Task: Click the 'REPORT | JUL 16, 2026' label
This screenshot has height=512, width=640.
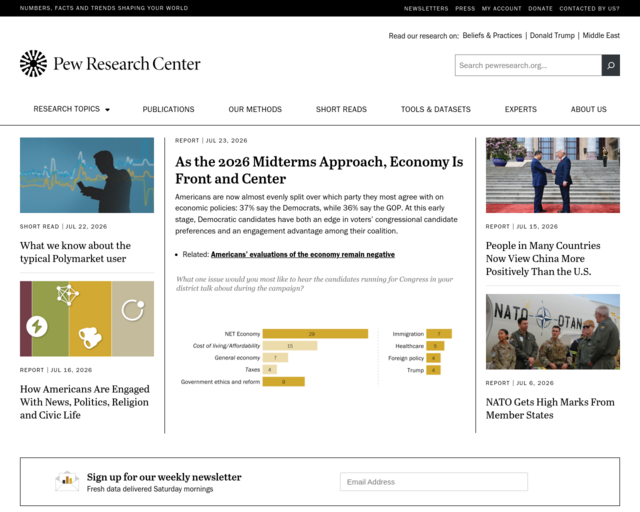Action: pos(56,370)
